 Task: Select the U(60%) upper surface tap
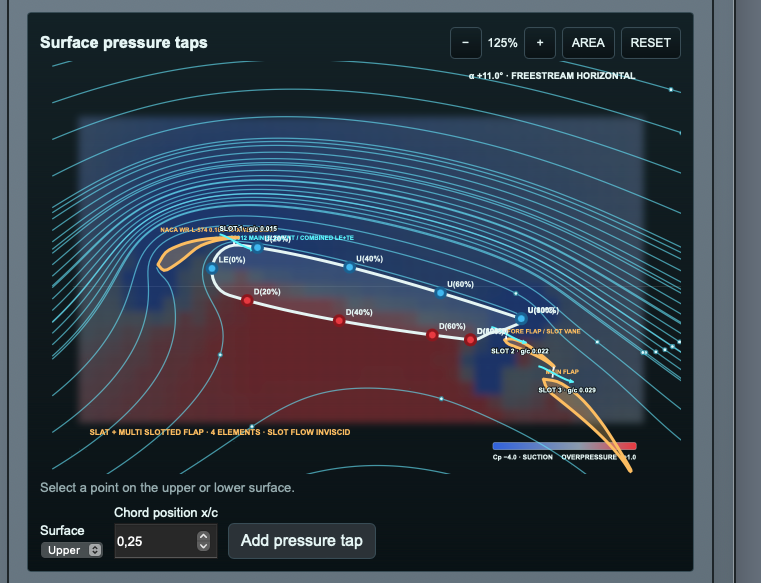tap(440, 293)
